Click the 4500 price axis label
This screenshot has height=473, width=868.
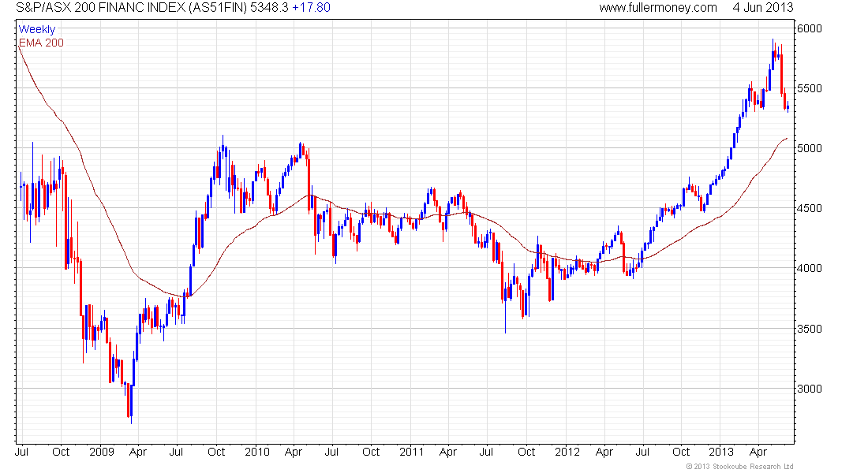click(810, 209)
